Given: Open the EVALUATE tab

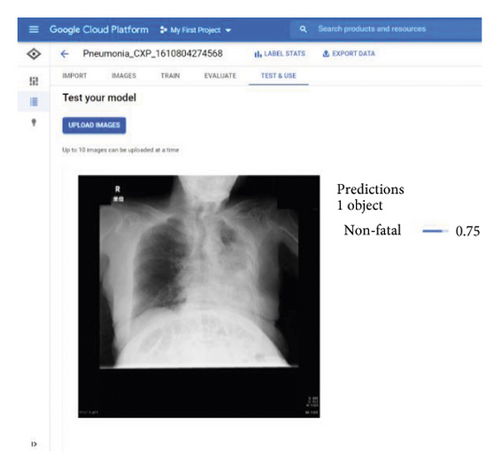Looking at the screenshot, I should point(220,76).
